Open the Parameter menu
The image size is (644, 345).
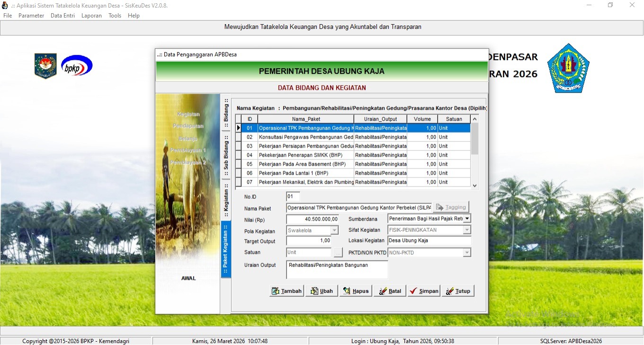coord(31,16)
